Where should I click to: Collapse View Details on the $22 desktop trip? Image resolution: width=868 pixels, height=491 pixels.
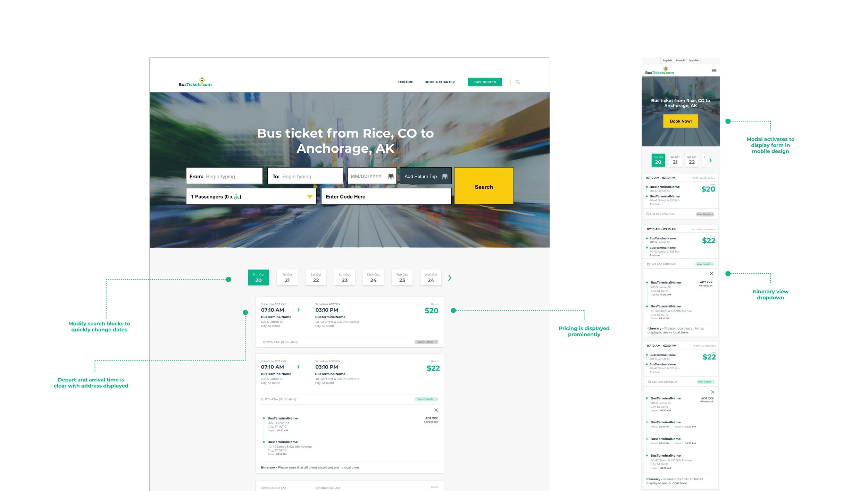(426, 399)
